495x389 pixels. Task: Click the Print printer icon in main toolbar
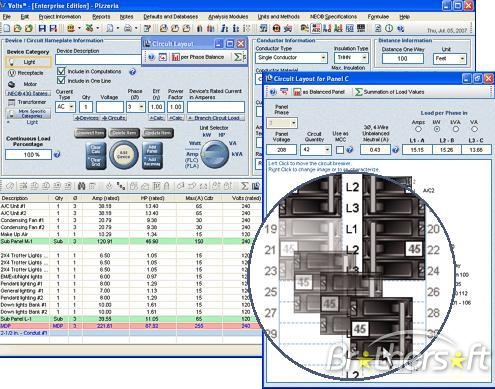point(128,28)
